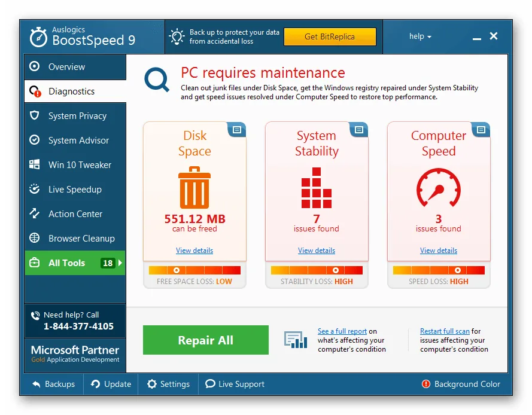Open See a full report link
This screenshot has height=415, width=532.
[x=341, y=331]
